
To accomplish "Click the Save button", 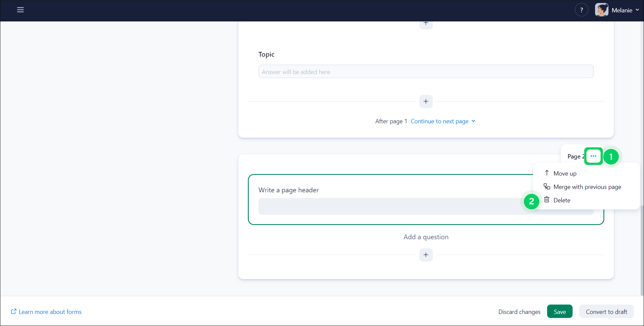I will pyautogui.click(x=560, y=311).
